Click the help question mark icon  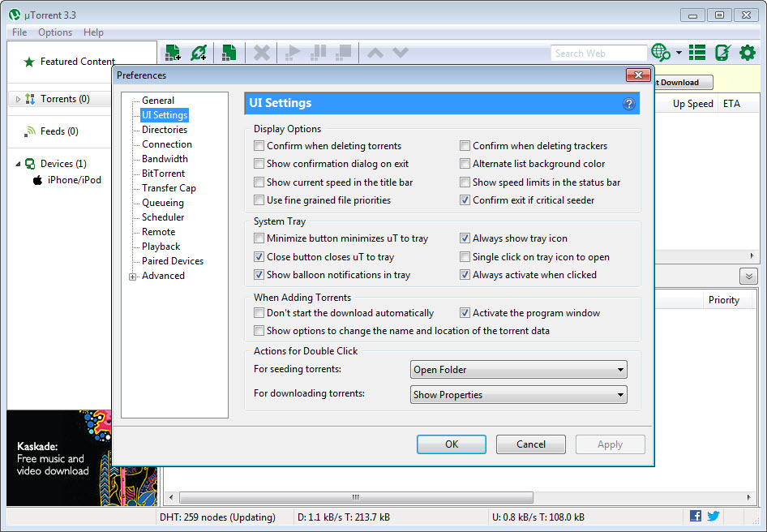point(629,104)
